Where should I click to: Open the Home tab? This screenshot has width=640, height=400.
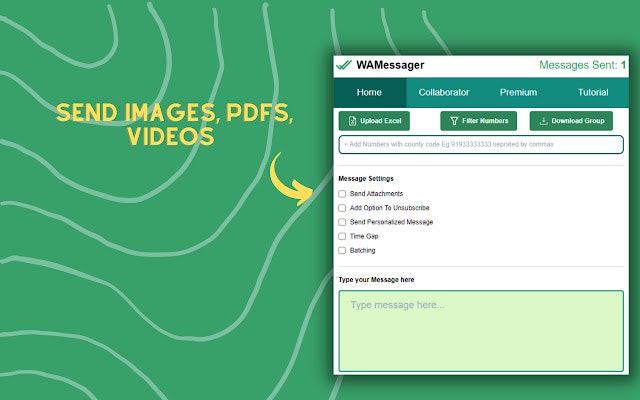(x=369, y=93)
